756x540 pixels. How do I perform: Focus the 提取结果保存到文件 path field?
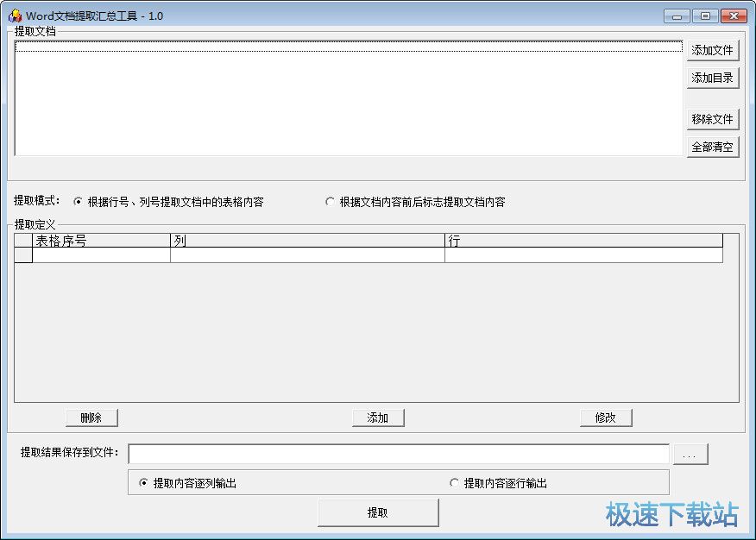pyautogui.click(x=398, y=454)
